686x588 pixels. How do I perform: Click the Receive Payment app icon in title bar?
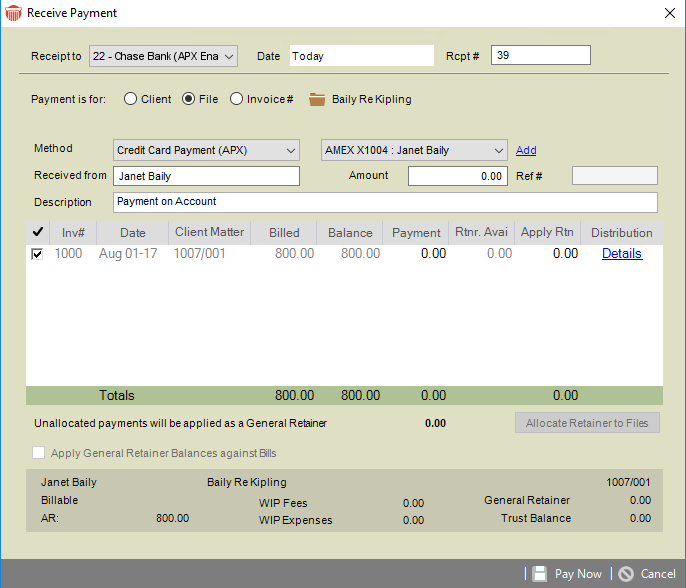tap(13, 13)
